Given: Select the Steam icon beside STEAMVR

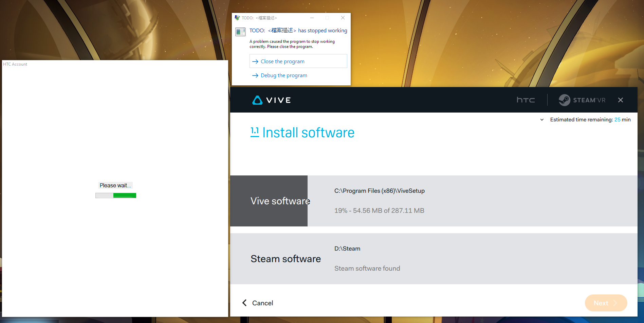Looking at the screenshot, I should (x=564, y=100).
